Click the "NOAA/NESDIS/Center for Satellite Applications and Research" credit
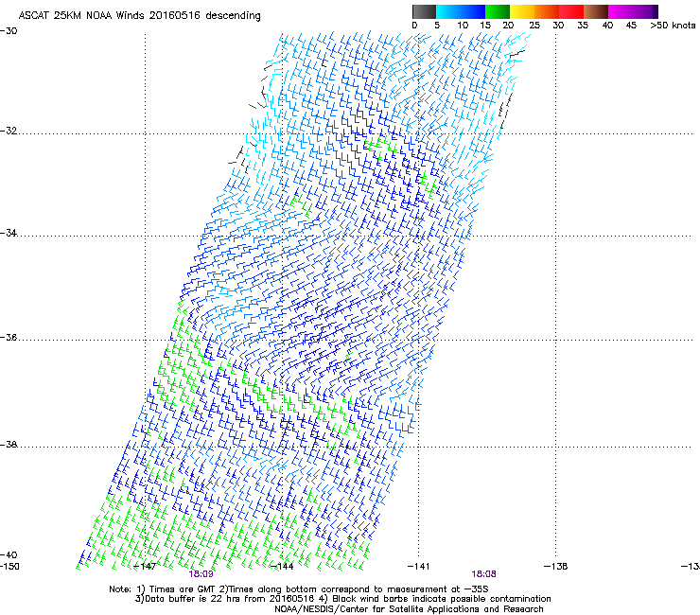This screenshot has width=700, height=615. point(409,609)
